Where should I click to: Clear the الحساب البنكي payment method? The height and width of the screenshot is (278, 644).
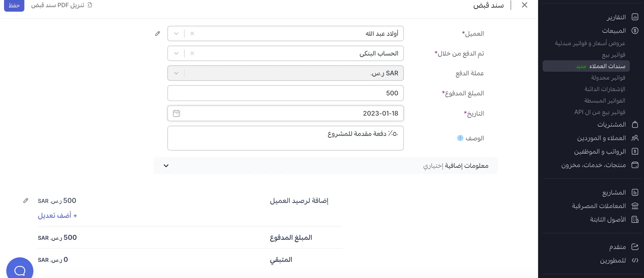point(192,53)
